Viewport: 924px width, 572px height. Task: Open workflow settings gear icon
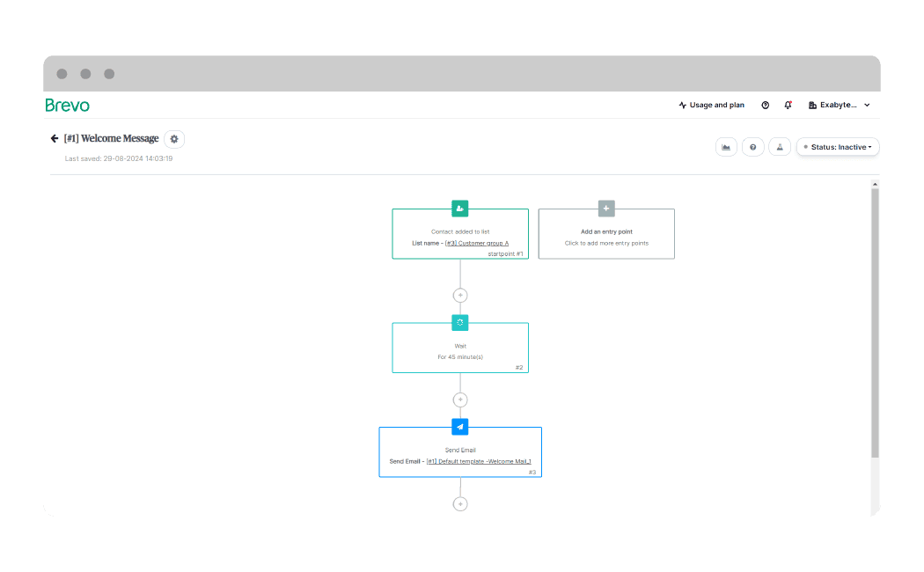coord(174,139)
